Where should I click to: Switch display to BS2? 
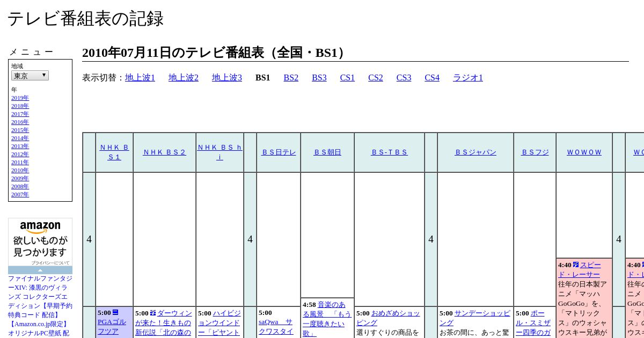pos(291,78)
